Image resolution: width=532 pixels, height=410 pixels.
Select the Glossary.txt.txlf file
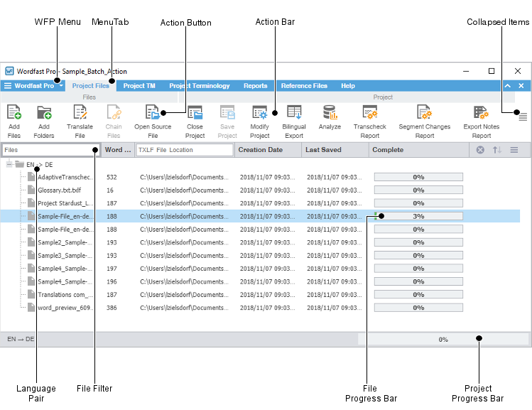[60, 190]
